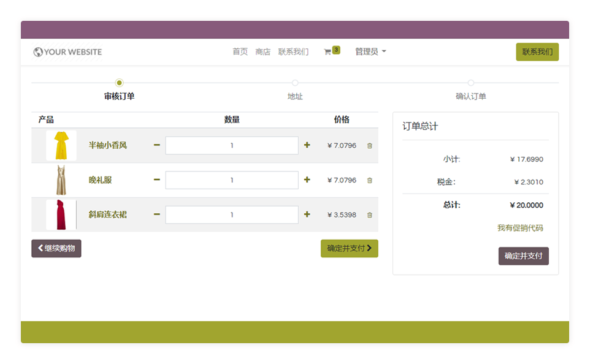Select the 确认订单 step indicator circle
Viewport: 590px width, 364px height.
[471, 83]
